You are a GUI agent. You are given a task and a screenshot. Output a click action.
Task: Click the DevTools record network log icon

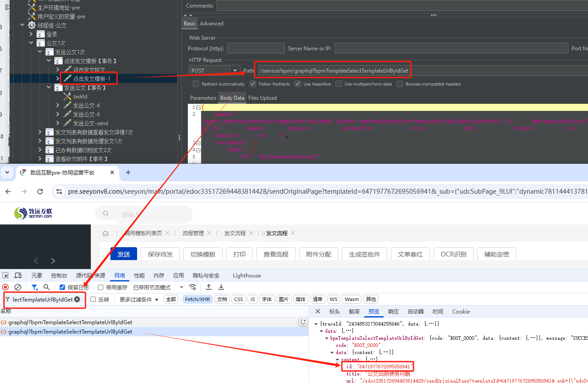point(5,287)
